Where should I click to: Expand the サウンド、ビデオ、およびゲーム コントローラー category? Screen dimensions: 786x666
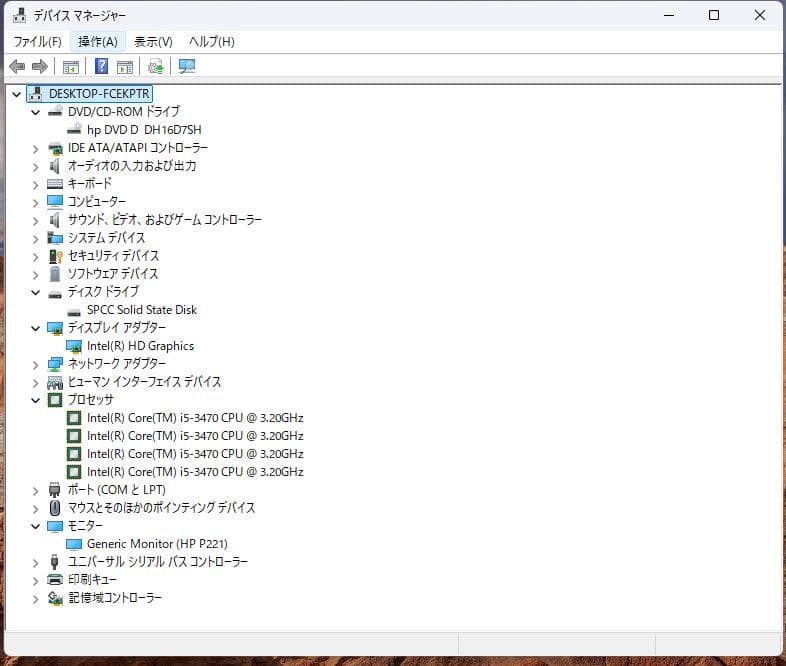pos(36,220)
